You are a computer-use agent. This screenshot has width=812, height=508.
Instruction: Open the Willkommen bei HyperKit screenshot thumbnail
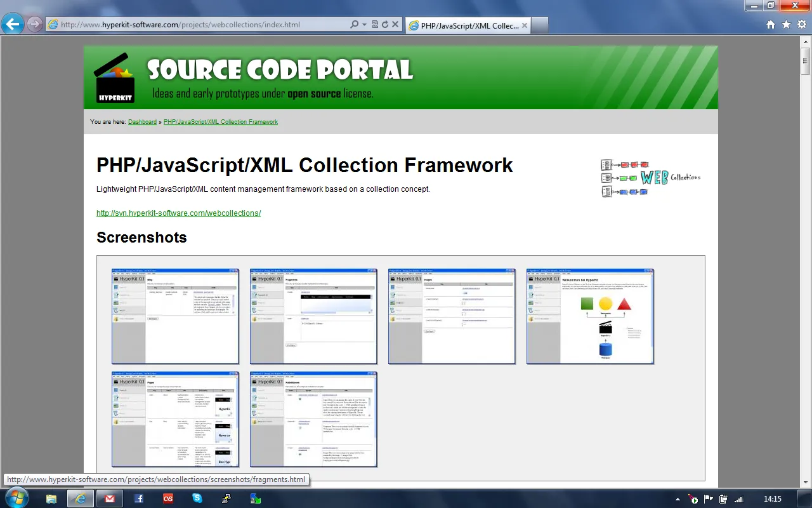click(x=590, y=316)
